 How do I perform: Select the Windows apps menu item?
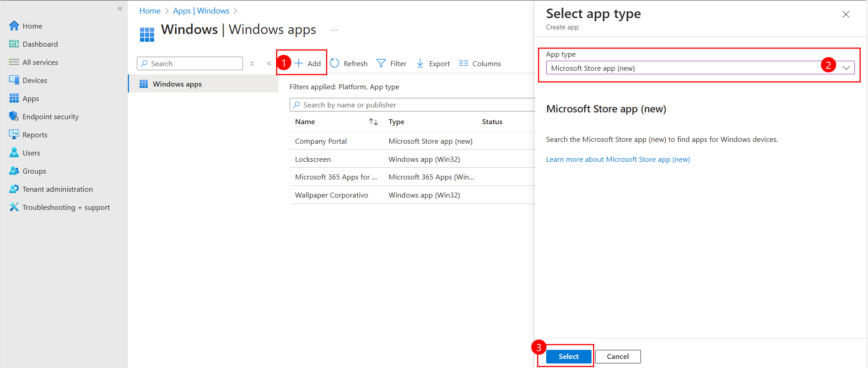click(x=204, y=84)
